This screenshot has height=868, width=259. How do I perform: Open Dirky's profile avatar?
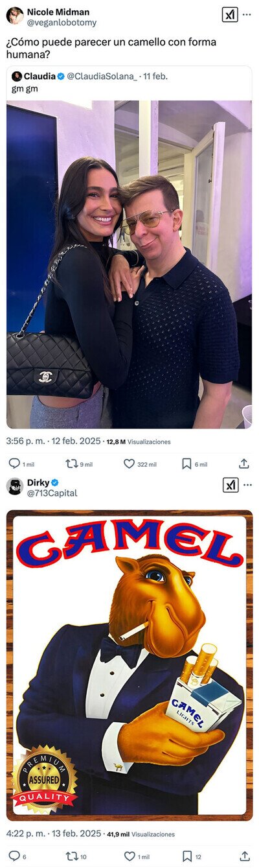[15, 486]
